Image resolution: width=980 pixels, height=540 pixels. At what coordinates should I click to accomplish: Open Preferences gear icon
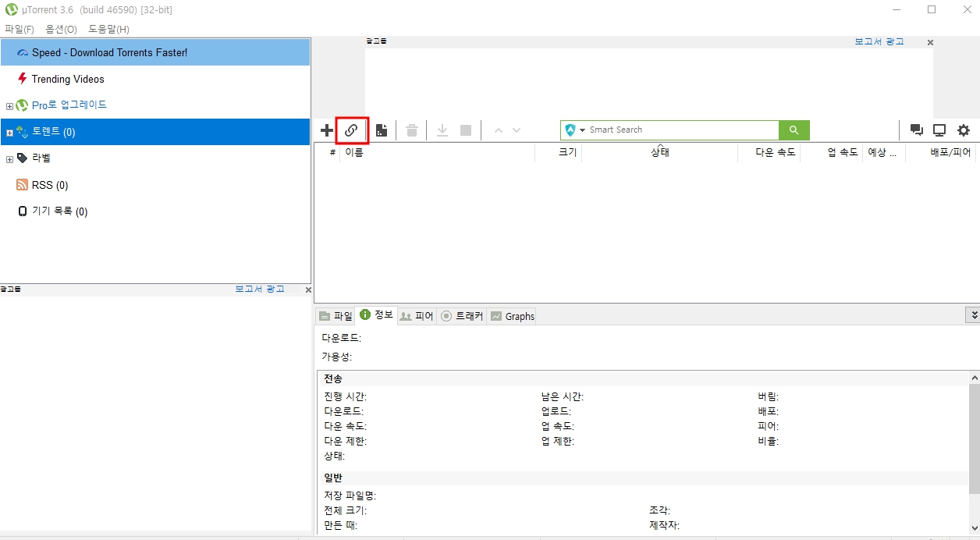[964, 130]
